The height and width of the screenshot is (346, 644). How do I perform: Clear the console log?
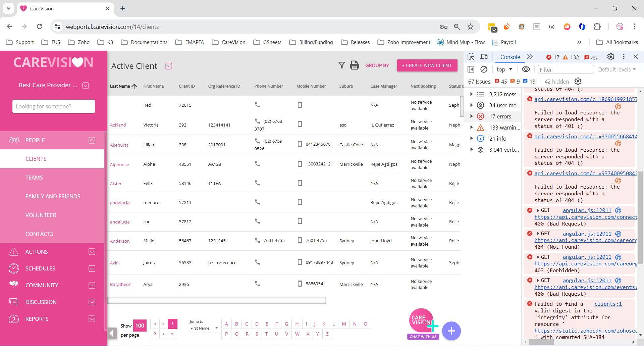[484, 69]
